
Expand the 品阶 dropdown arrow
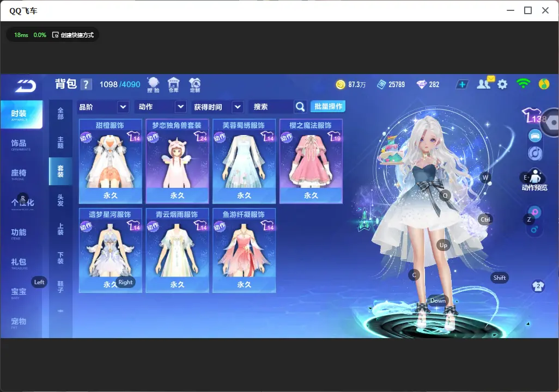(x=123, y=107)
